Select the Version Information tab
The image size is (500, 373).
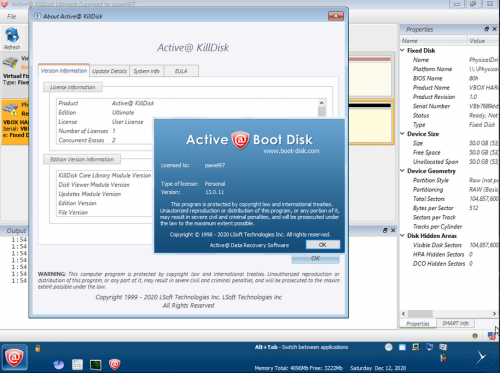point(64,71)
